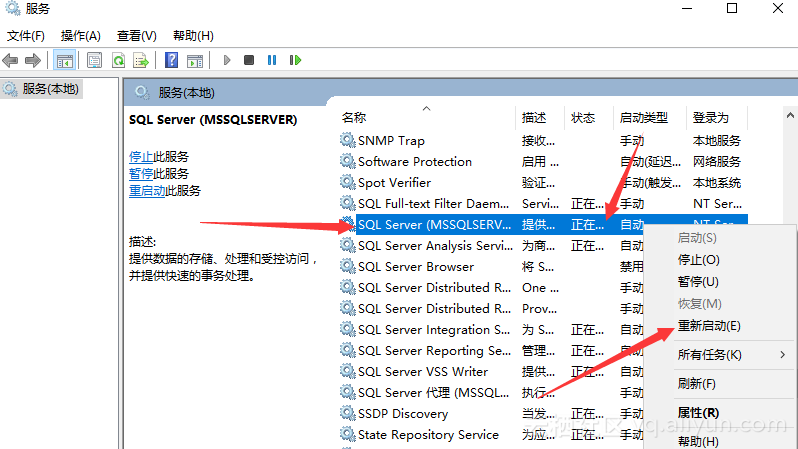Pause service using toolbar pause icon
The height and width of the screenshot is (449, 798).
coord(272,60)
